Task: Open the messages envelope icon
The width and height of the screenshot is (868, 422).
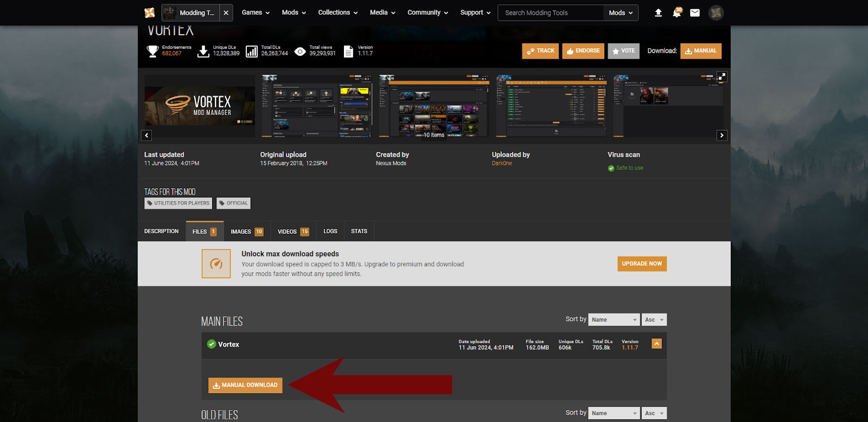Action: (x=694, y=12)
